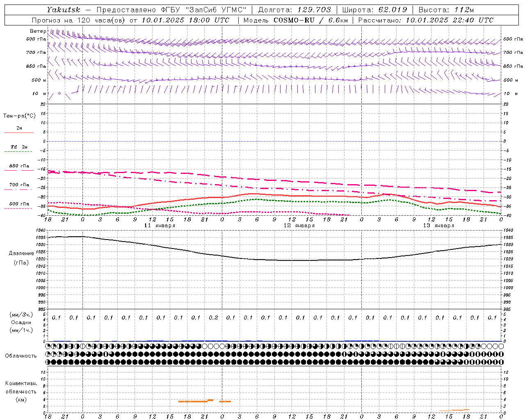Viewport: 525px width, 420px height.
Task: Click the left 985 pressure axis value
Action: click(x=41, y=309)
